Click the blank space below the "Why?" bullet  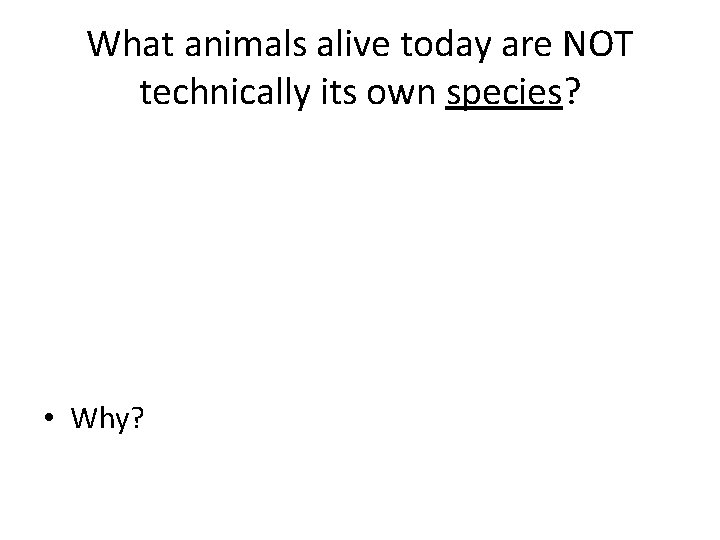coord(360,490)
